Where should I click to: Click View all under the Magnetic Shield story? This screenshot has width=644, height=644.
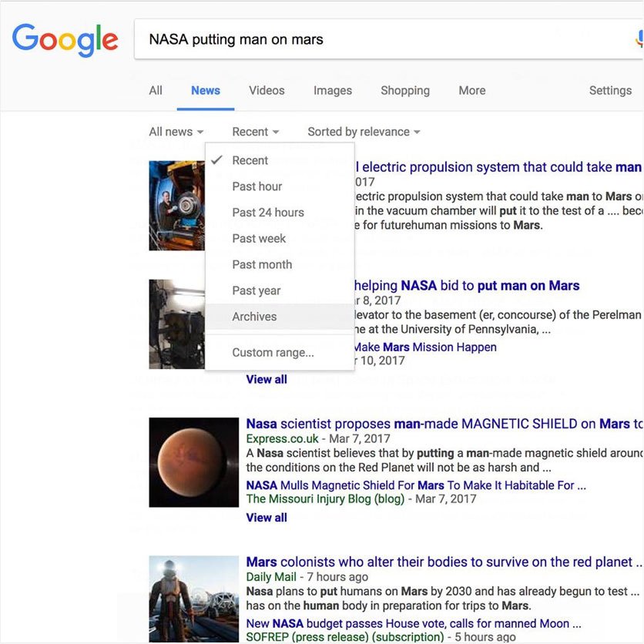coord(267,518)
